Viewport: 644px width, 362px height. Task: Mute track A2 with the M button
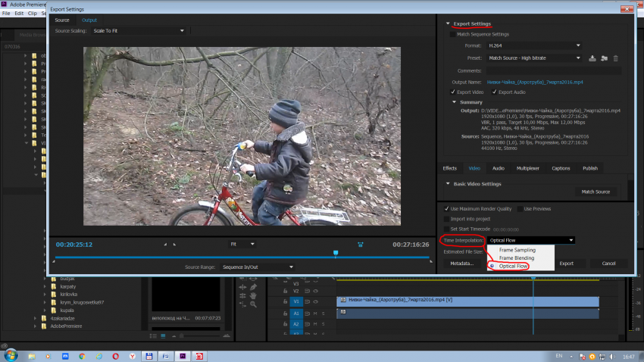(315, 324)
